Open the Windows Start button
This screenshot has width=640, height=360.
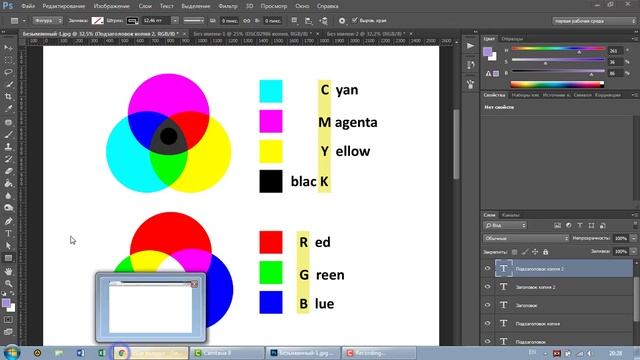11,353
